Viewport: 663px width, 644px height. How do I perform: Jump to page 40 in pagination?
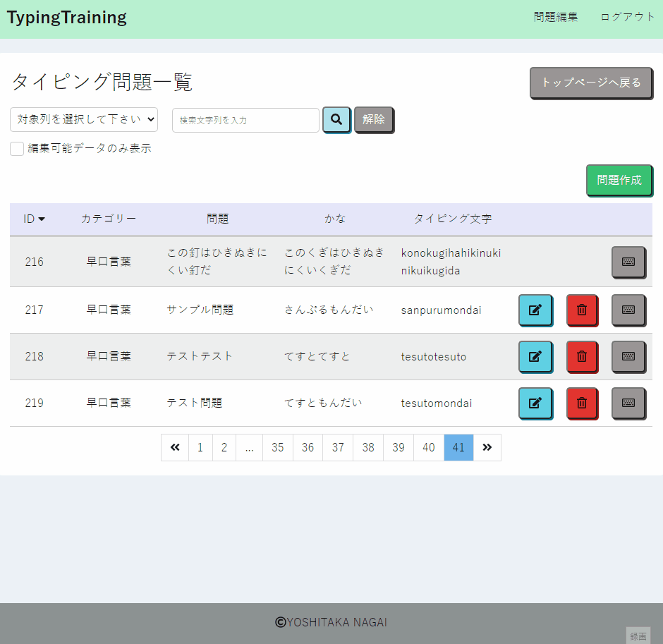[429, 447]
